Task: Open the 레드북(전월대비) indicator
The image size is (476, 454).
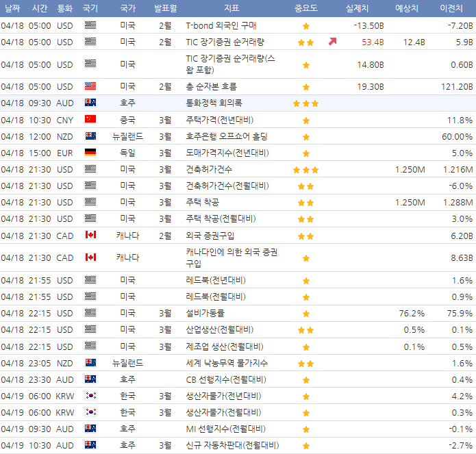Action: (216, 297)
